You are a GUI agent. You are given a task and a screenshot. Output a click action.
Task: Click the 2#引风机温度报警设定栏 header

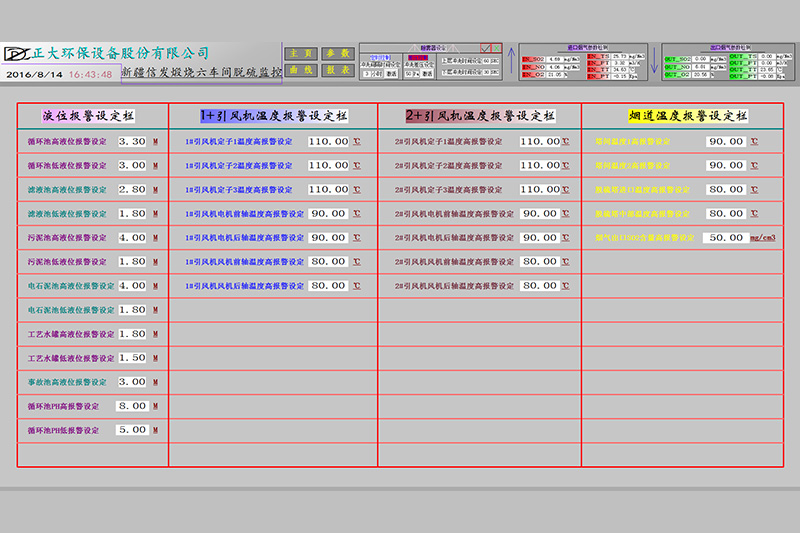click(x=481, y=116)
